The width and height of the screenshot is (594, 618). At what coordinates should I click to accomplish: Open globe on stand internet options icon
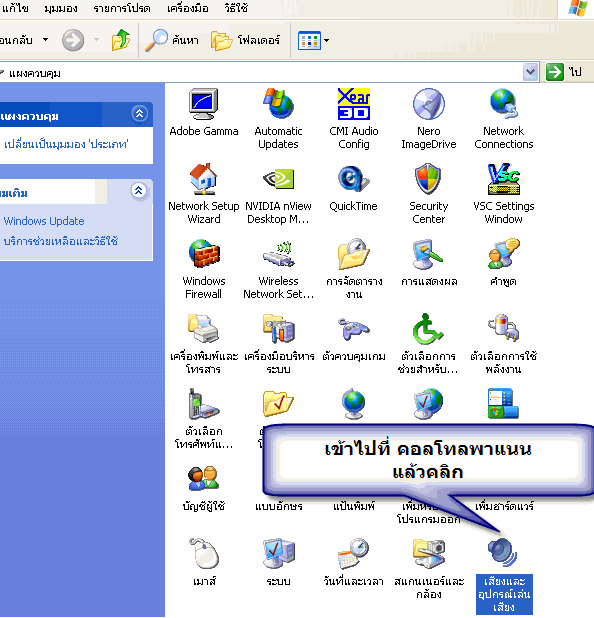pos(354,404)
